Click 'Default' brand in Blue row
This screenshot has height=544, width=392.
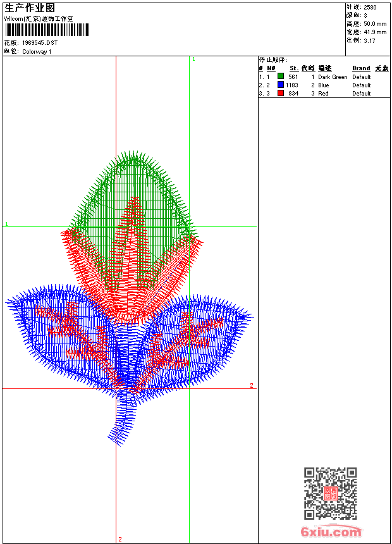click(362, 85)
